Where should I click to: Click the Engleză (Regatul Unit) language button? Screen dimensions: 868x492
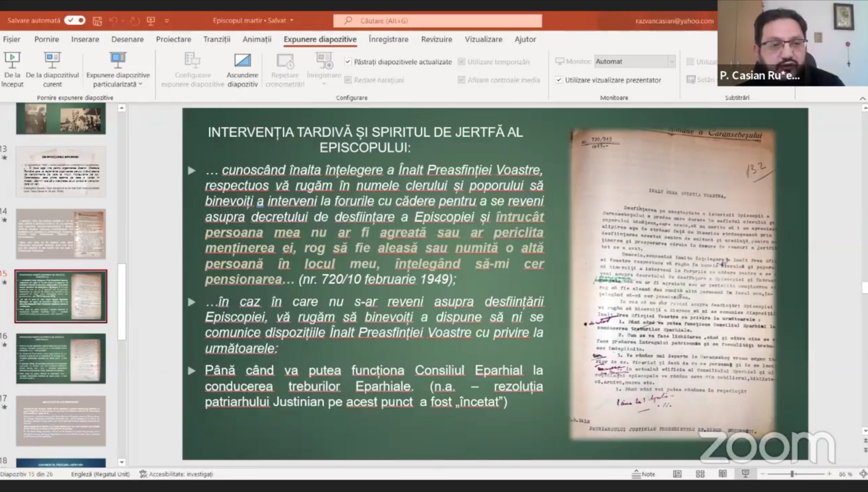point(100,474)
